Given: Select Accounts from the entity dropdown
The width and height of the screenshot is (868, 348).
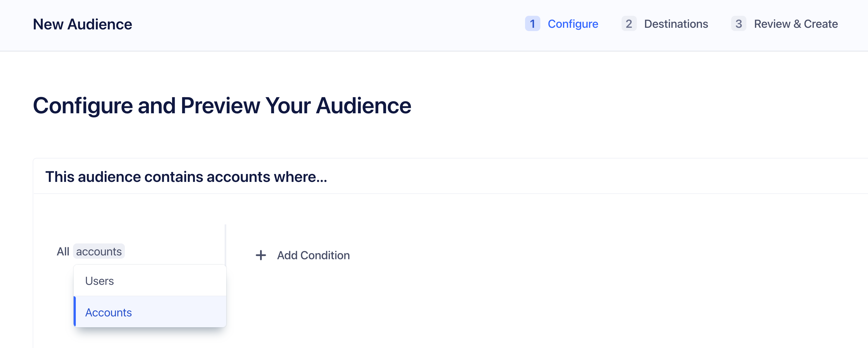Looking at the screenshot, I should pos(108,312).
